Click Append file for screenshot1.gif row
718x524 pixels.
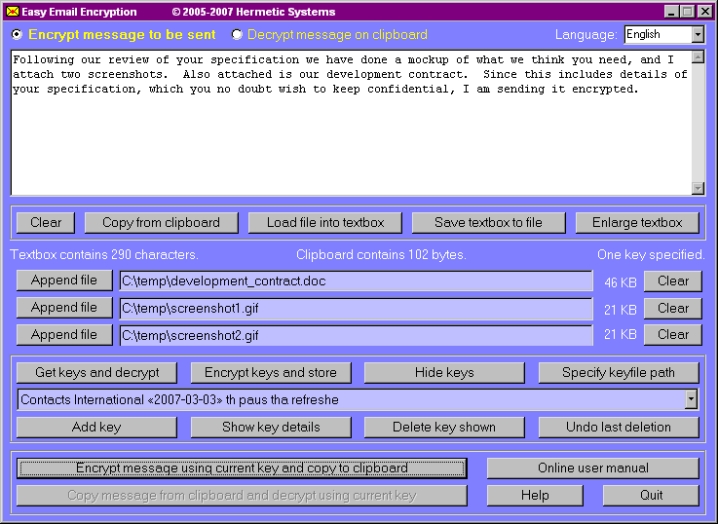coord(64,308)
